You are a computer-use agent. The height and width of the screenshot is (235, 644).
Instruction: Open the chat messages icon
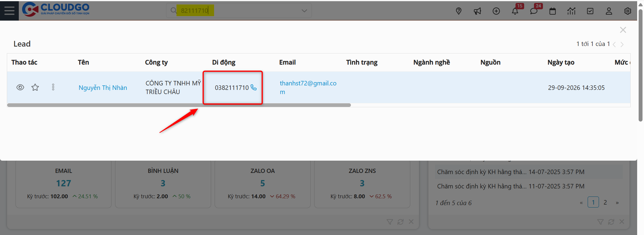[534, 11]
